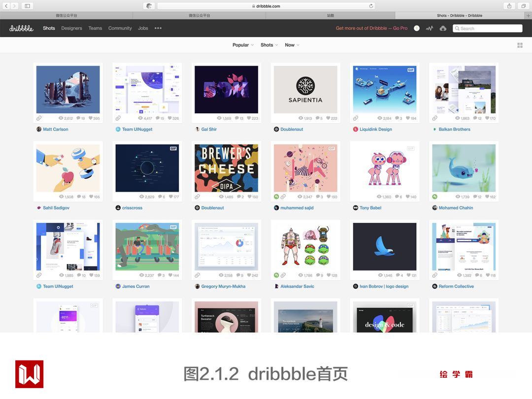The image size is (532, 399).
Task: Switch to the Shots - Dribbble tab
Action: pyautogui.click(x=460, y=15)
